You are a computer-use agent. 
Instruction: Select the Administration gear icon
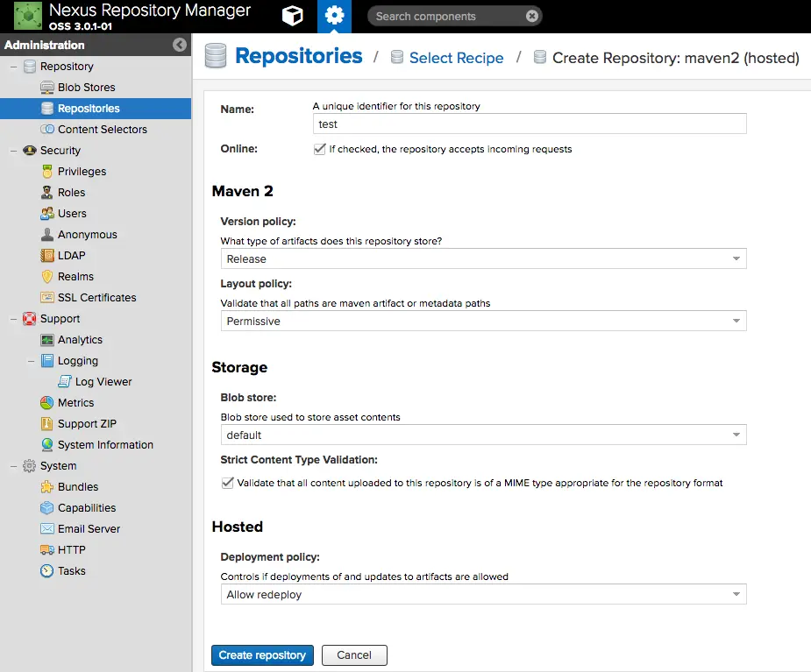click(334, 16)
